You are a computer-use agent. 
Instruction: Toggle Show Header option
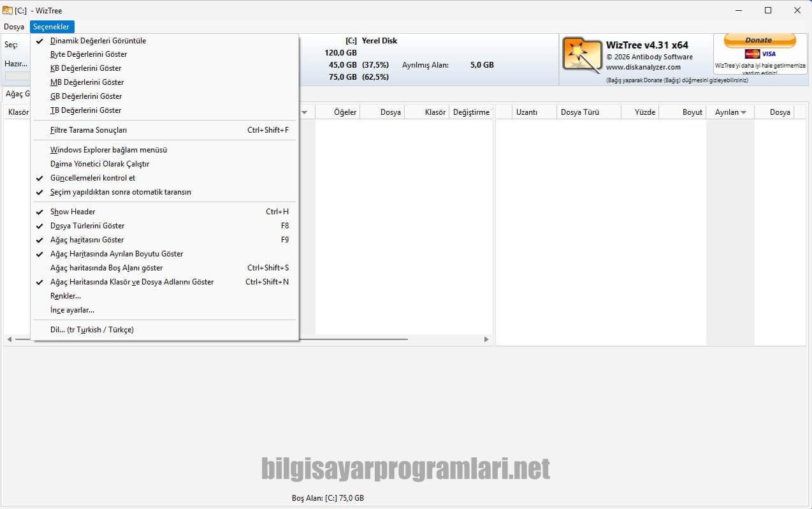coord(164,212)
